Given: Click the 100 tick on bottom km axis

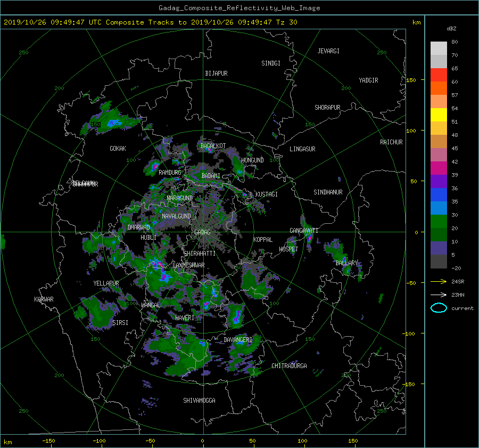Looking at the screenshot, I should (302, 441).
